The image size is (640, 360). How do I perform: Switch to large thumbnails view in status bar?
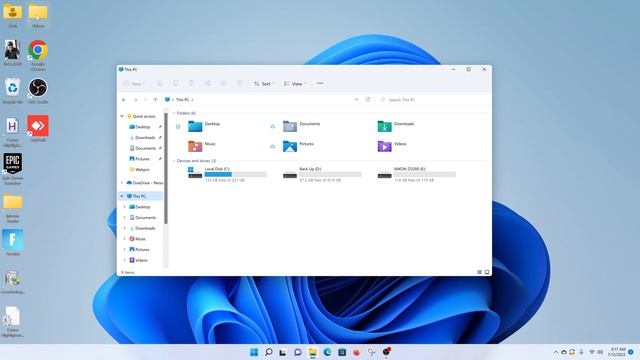(487, 272)
